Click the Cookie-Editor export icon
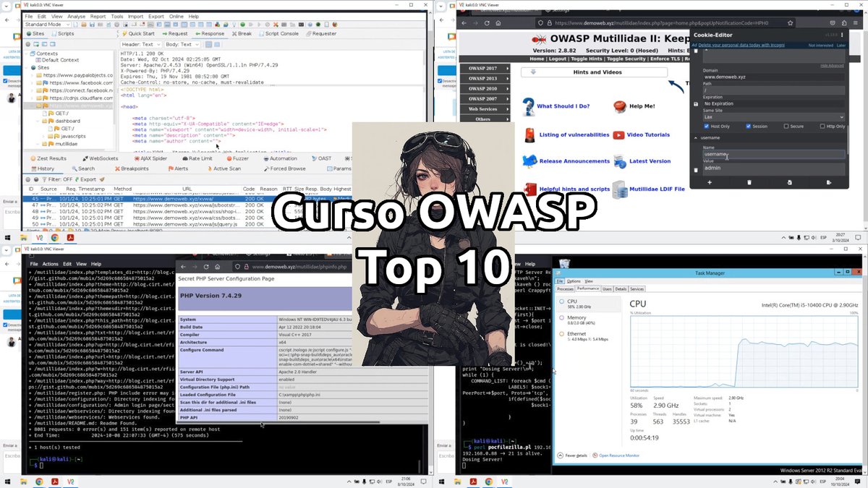868x488 pixels. (828, 182)
